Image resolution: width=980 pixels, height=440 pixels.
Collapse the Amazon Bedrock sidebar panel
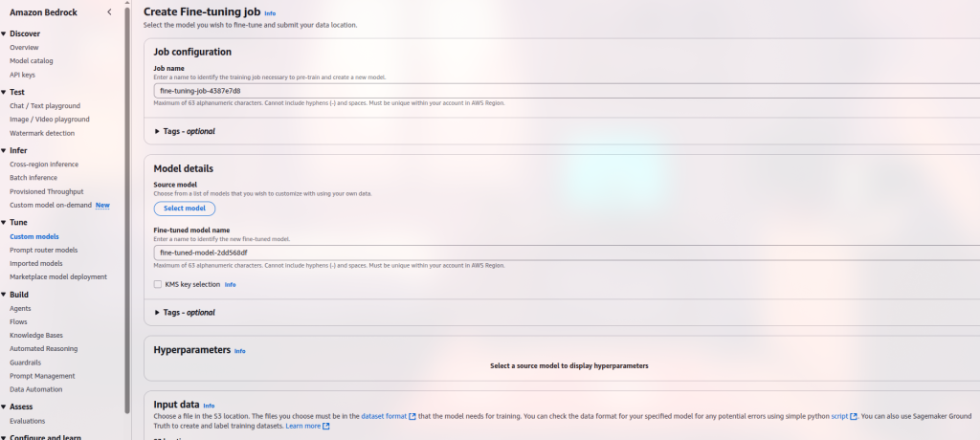click(x=109, y=11)
